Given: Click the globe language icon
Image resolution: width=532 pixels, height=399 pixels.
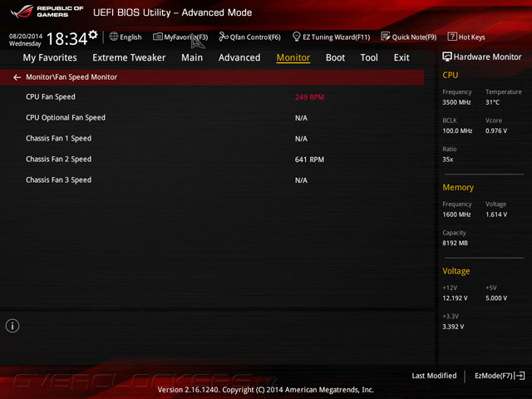Looking at the screenshot, I should click(114, 37).
